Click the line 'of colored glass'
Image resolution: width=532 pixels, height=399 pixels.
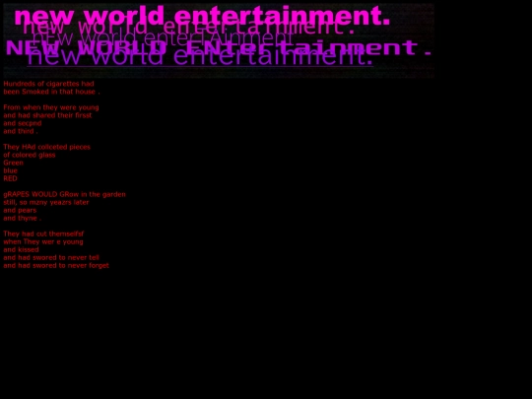coord(30,155)
